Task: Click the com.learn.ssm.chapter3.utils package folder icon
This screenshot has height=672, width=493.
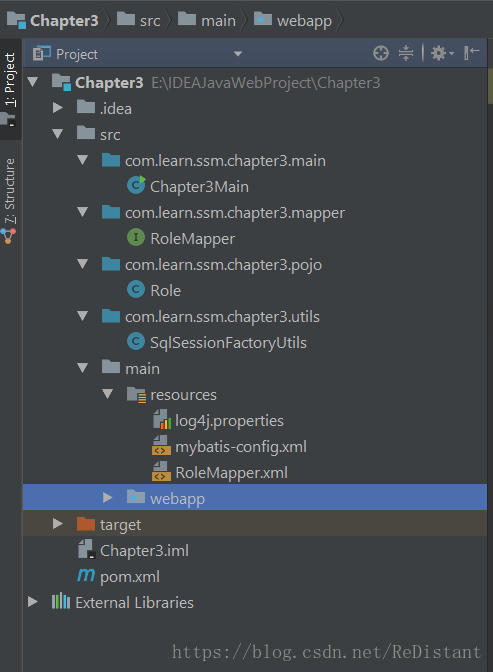Action: [x=111, y=316]
